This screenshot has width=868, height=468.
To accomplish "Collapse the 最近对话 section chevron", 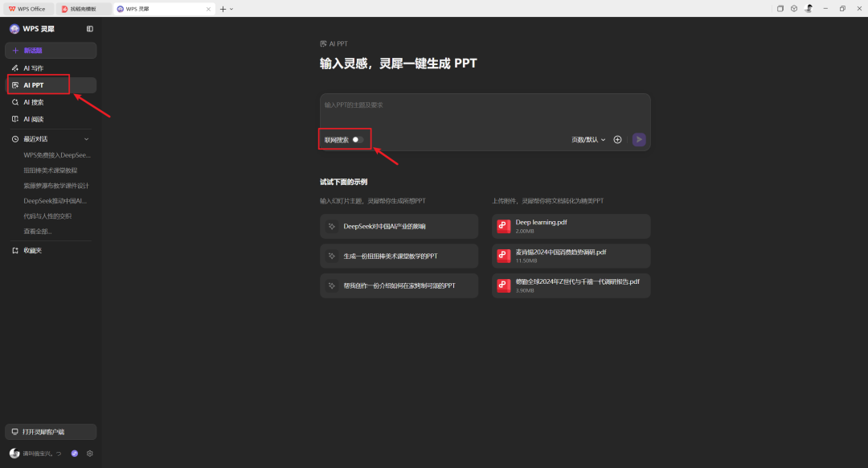I will [86, 139].
